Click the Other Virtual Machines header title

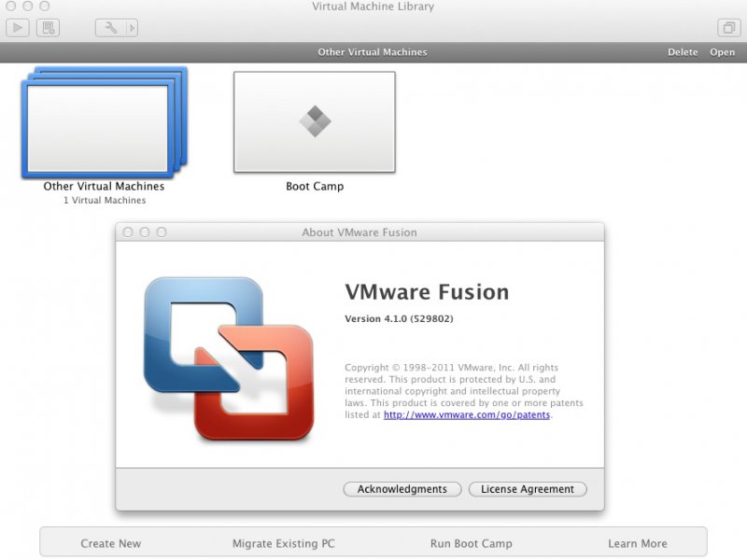tap(373, 52)
